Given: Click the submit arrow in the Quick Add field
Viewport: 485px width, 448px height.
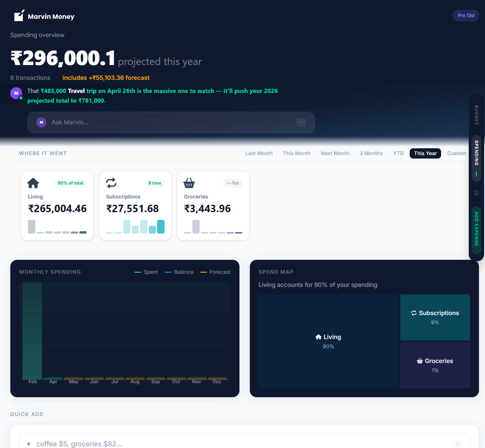Looking at the screenshot, I should click(x=458, y=444).
